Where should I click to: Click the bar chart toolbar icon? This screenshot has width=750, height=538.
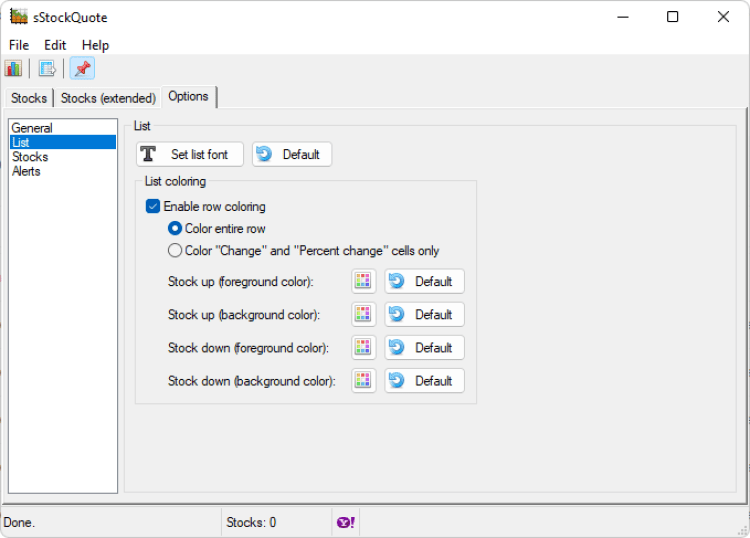13,68
